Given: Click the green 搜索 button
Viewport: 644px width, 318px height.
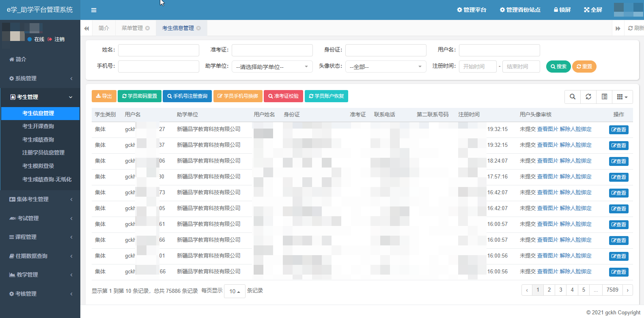Looking at the screenshot, I should 558,67.
